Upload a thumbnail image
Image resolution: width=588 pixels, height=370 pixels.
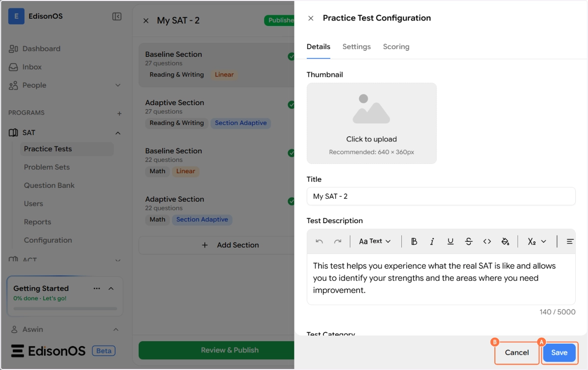coord(371,123)
